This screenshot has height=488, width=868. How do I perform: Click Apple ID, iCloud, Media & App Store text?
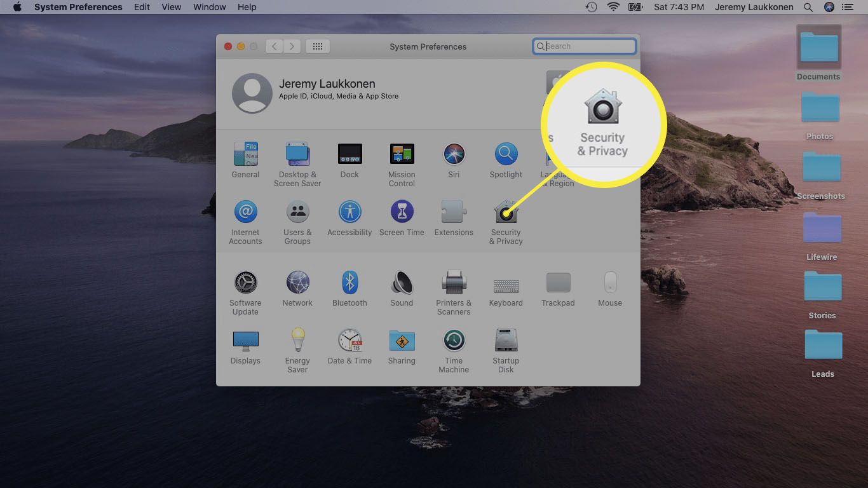tap(339, 97)
